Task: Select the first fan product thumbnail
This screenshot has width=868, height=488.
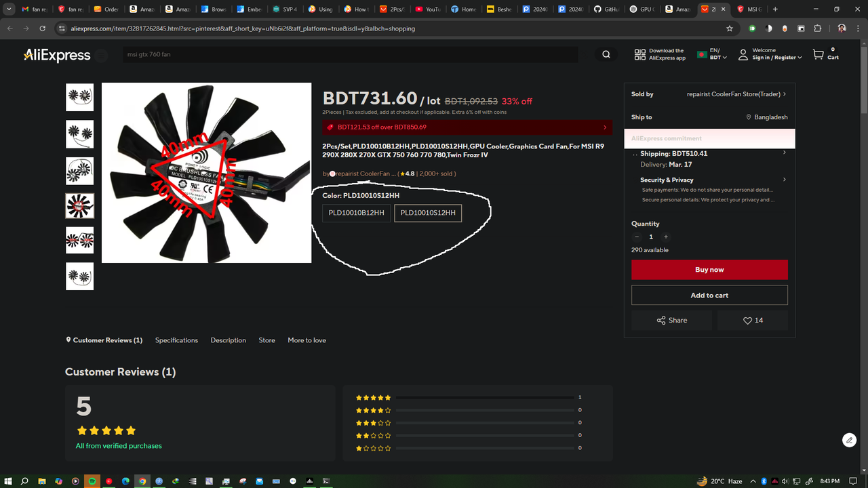Action: [79, 97]
